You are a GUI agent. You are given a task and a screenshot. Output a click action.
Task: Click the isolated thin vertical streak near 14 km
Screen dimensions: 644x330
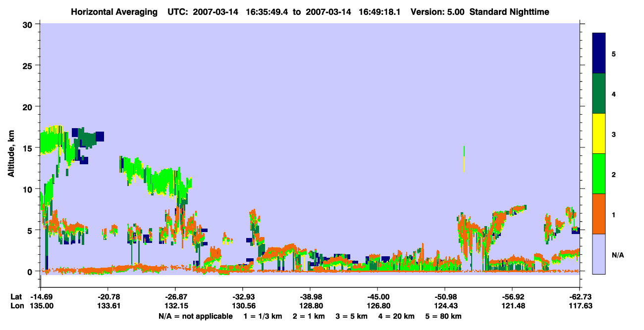point(464,159)
